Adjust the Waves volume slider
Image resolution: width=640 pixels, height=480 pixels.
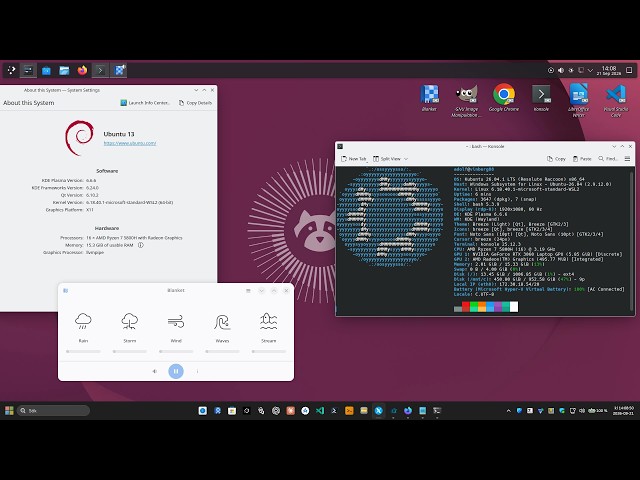[x=222, y=351]
